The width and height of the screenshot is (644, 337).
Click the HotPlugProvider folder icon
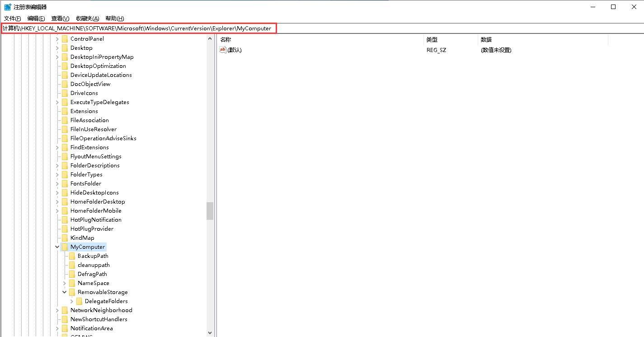click(x=65, y=229)
